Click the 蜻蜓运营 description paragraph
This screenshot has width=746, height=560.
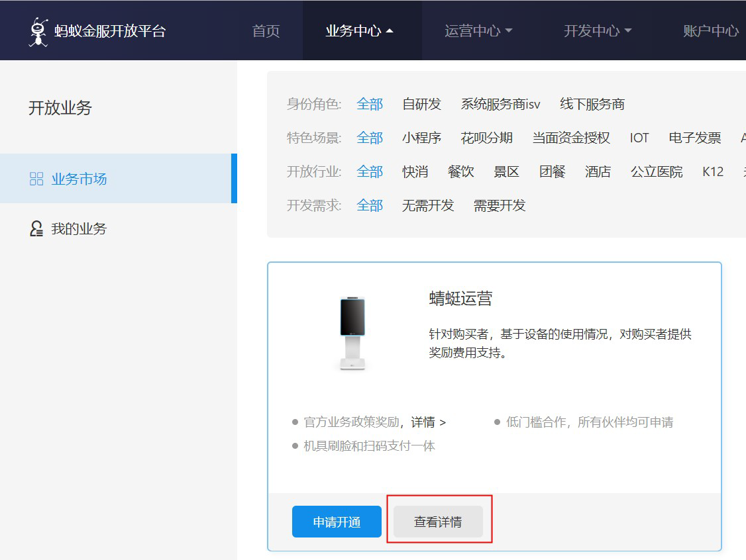coord(560,344)
